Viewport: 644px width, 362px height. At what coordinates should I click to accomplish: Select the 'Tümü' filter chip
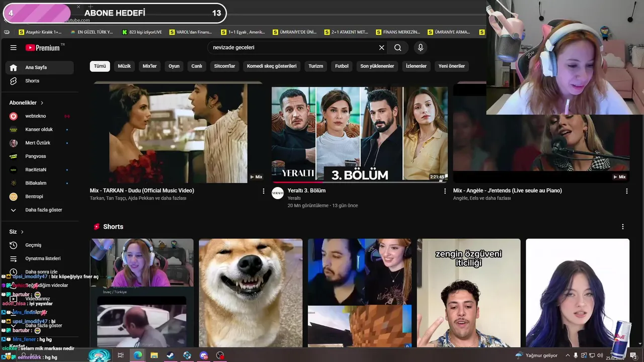click(x=100, y=66)
